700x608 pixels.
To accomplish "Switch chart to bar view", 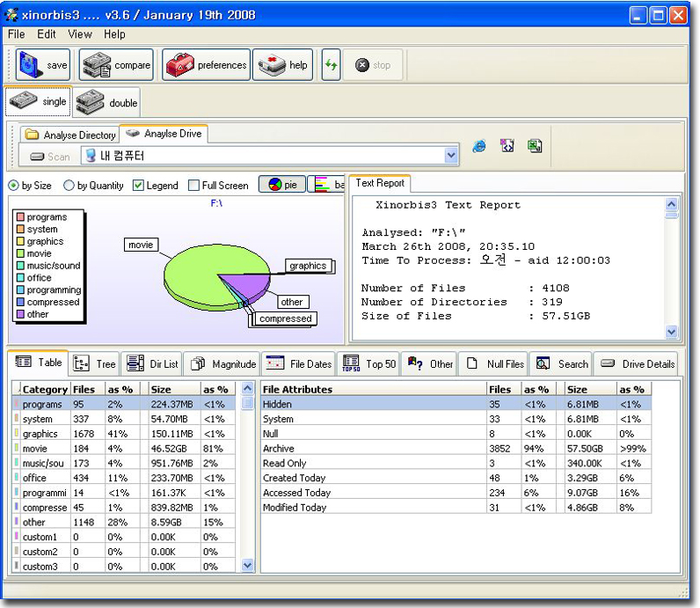I will [x=326, y=184].
